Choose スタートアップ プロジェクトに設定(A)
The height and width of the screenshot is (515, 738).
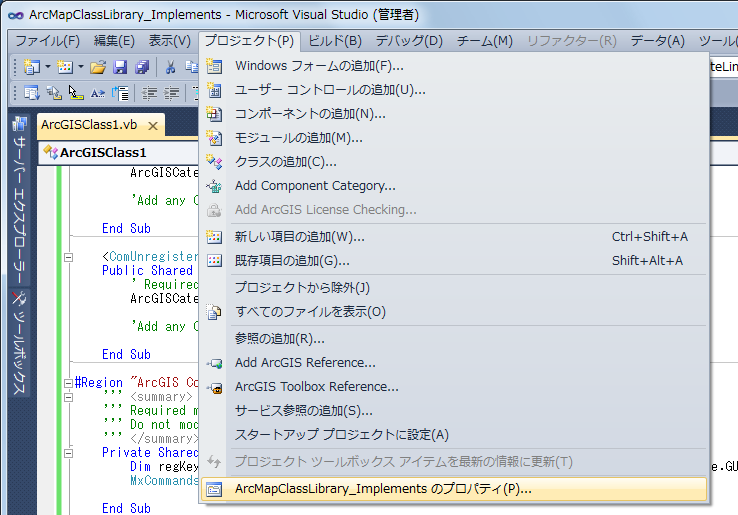(454, 435)
